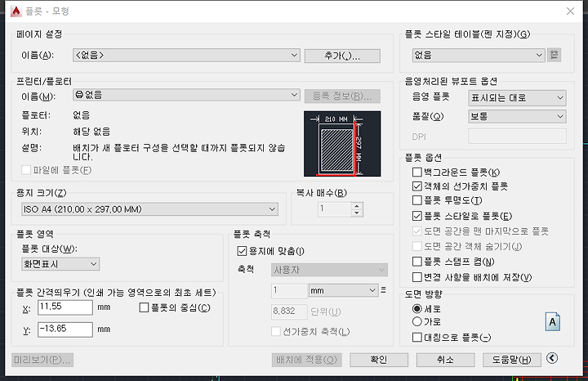
Task: Click the plotter description text
Action: click(x=179, y=152)
